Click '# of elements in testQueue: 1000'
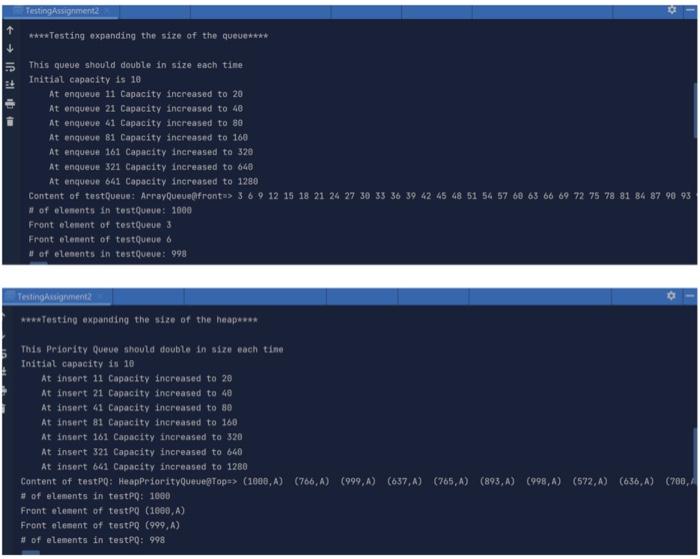Viewport: 700px width, 559px height. 110,210
